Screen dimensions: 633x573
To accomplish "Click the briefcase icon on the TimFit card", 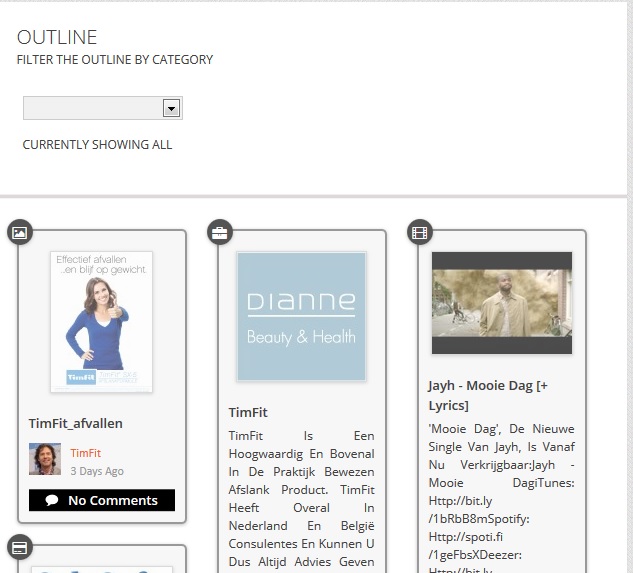I will click(220, 232).
